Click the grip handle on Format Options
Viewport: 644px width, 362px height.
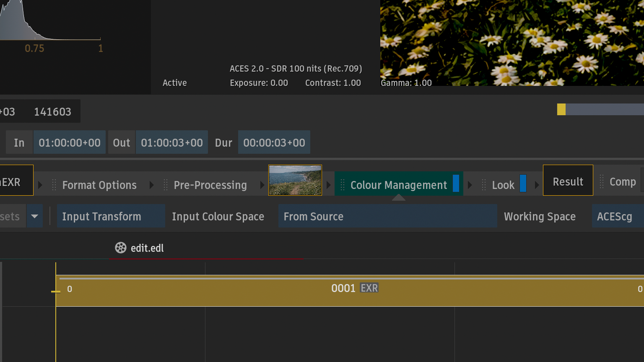[x=54, y=185]
